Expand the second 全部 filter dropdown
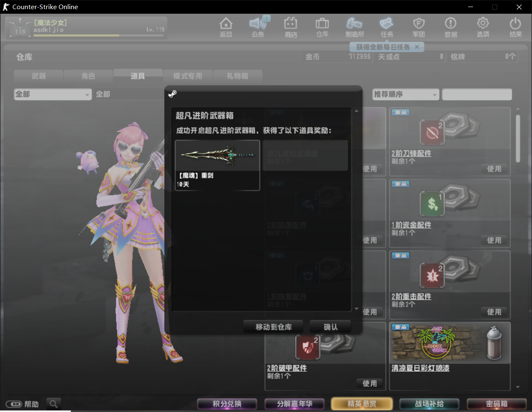 (129, 94)
